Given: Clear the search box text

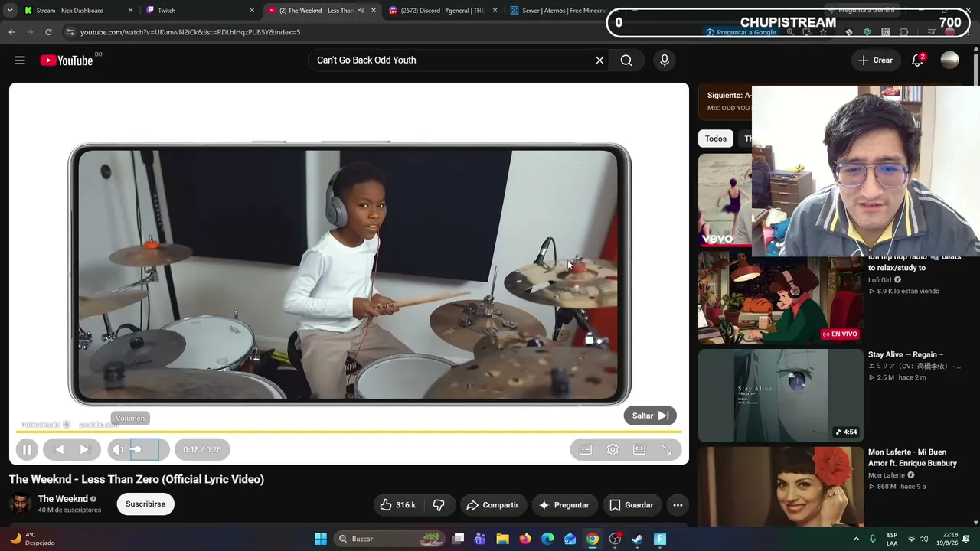Looking at the screenshot, I should (599, 60).
